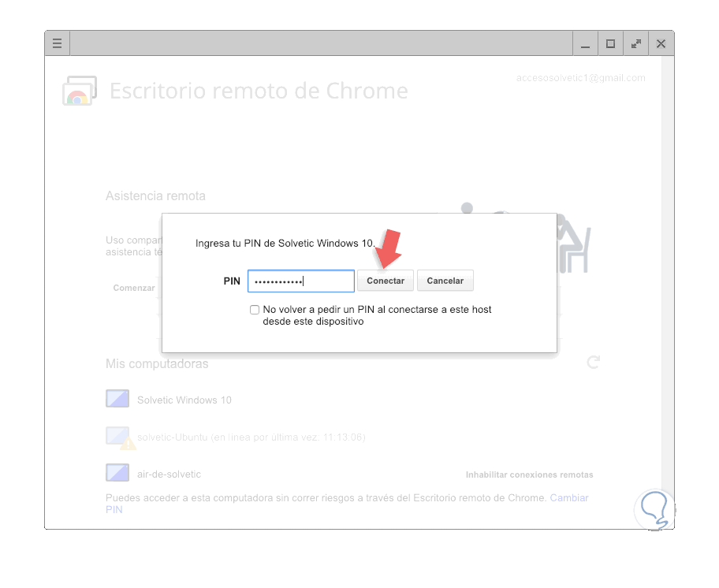Click the Cancelar button
This screenshot has height=588, width=719.
445,281
